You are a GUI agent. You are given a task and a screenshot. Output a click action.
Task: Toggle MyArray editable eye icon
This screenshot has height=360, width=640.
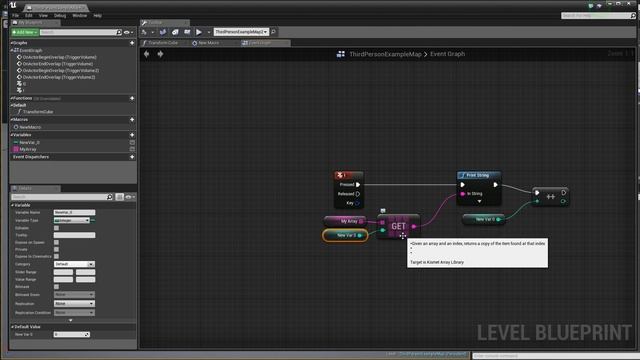(x=132, y=149)
